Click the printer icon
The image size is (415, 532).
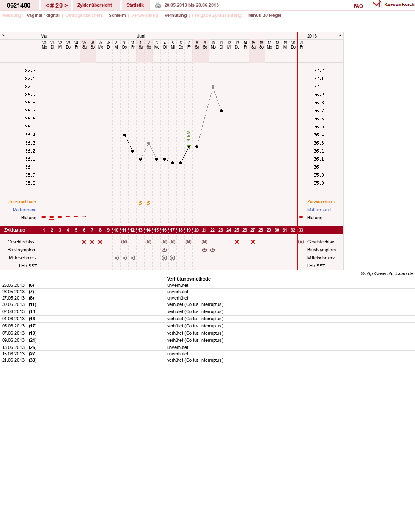158,5
